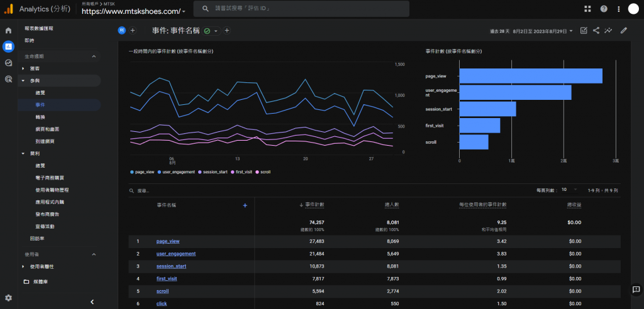Click the feedback icon at bottom right

pos(635,290)
